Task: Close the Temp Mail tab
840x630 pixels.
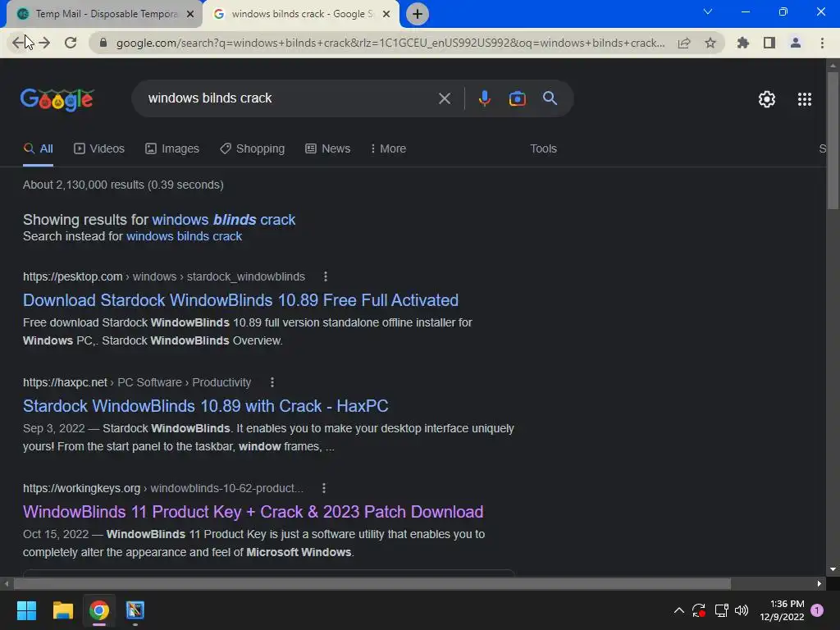Action: 190,14
